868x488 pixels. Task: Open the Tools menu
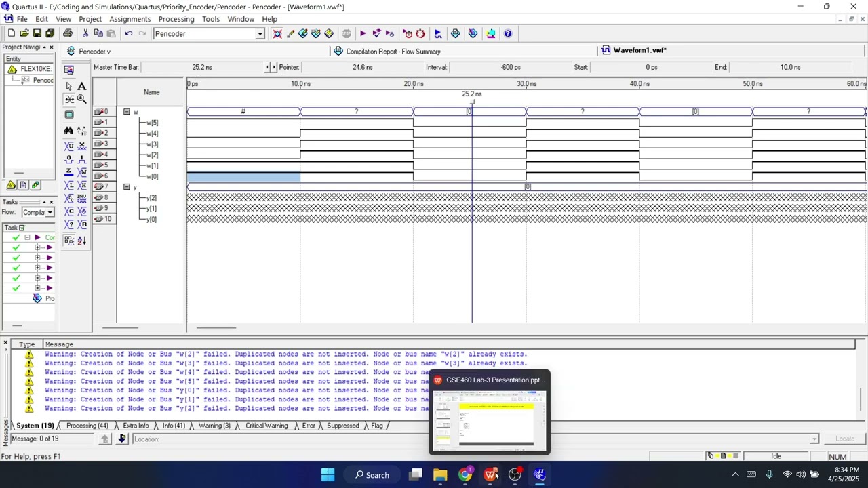(211, 19)
